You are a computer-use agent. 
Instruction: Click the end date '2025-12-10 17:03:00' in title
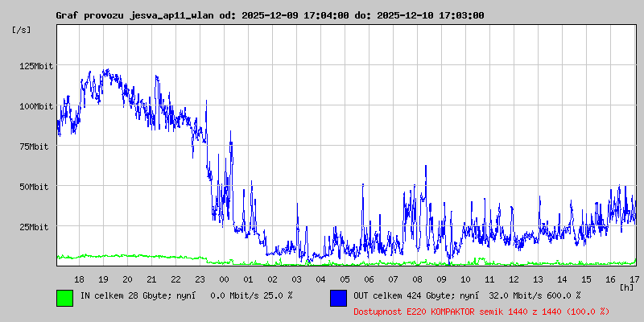pos(431,15)
